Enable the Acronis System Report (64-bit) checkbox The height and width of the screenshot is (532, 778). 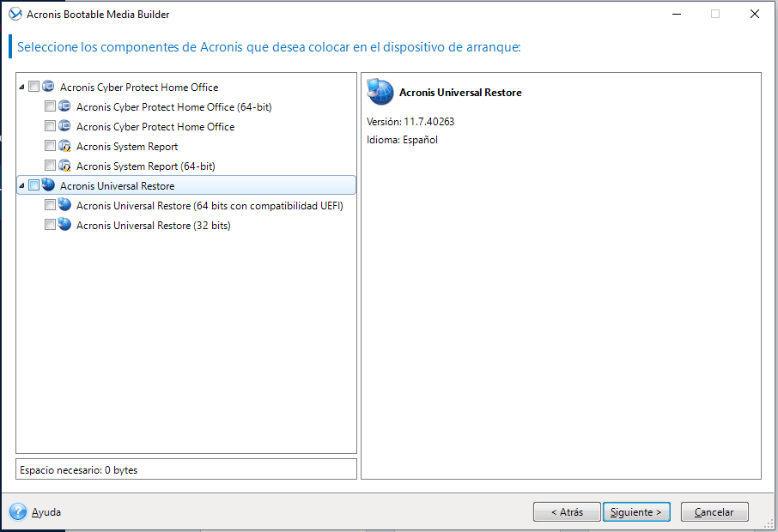50,166
